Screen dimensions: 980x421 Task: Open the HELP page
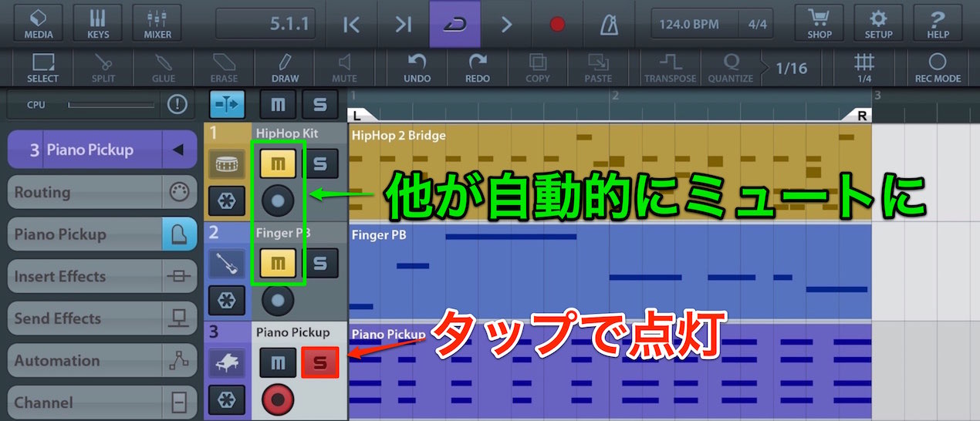point(938,23)
